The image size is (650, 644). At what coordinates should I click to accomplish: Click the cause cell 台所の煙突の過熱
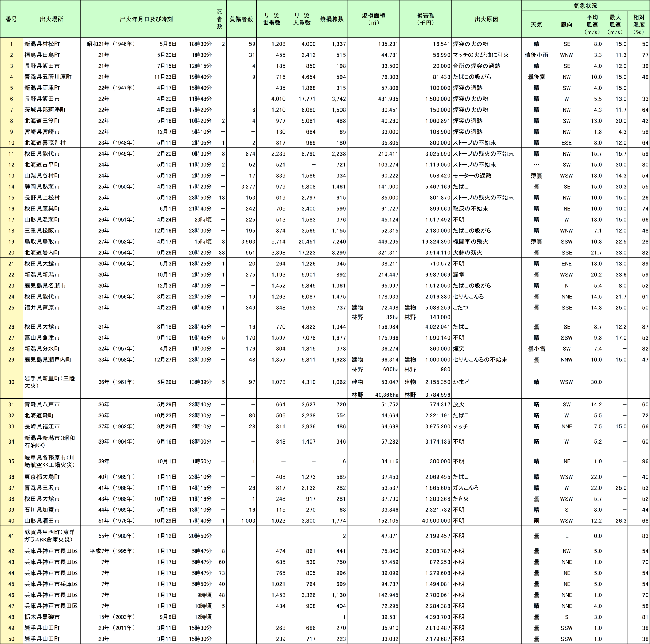(x=476, y=66)
